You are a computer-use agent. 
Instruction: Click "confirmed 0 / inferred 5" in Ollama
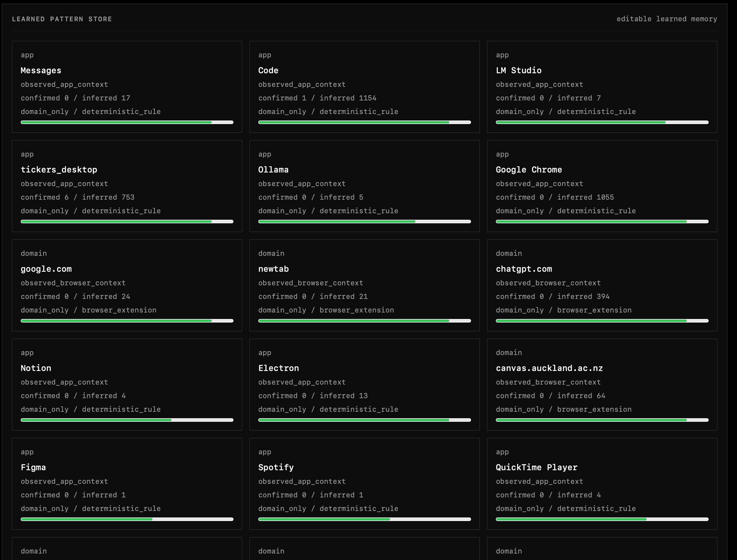[x=311, y=197]
